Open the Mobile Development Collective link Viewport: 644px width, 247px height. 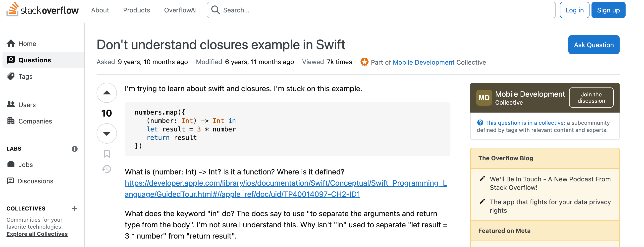click(x=424, y=62)
